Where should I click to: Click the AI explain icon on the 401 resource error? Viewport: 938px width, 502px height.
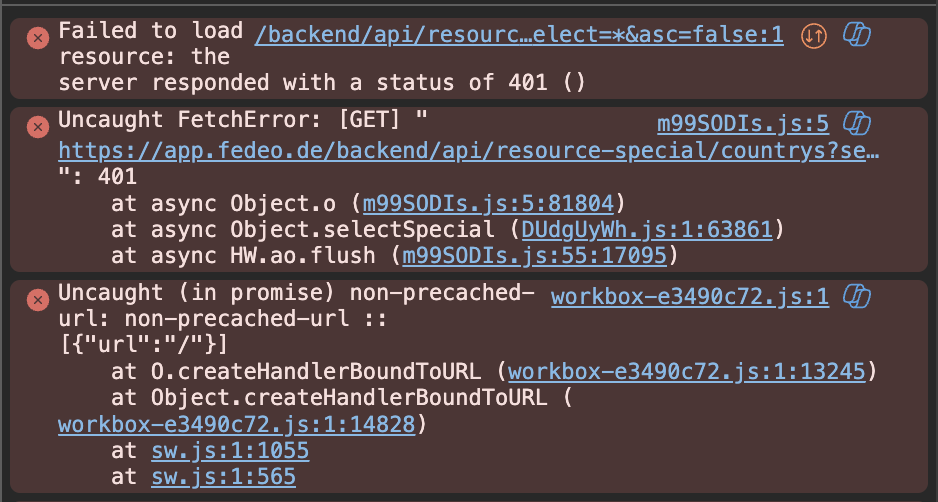coord(857,36)
